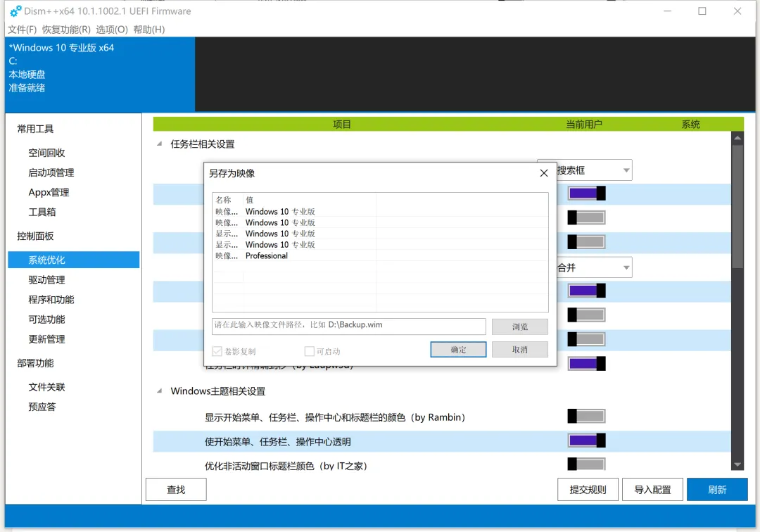760x532 pixels.
Task: Click the 刷新 button
Action: point(717,490)
